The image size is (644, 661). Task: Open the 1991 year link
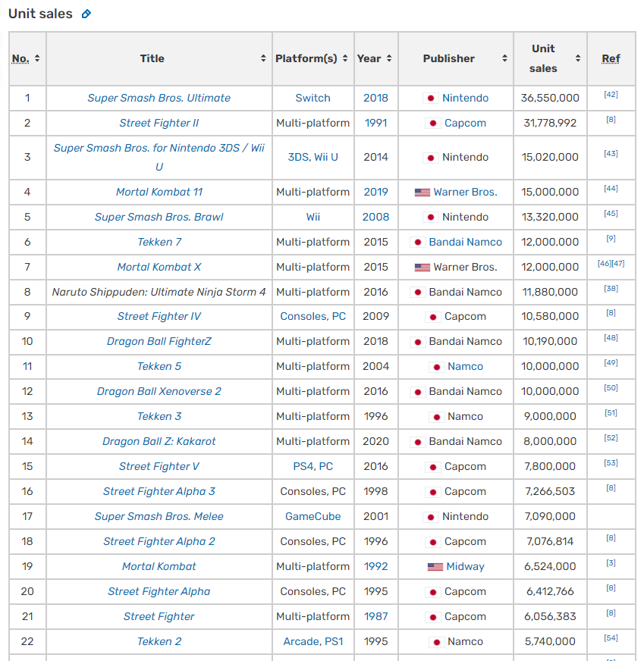(375, 123)
